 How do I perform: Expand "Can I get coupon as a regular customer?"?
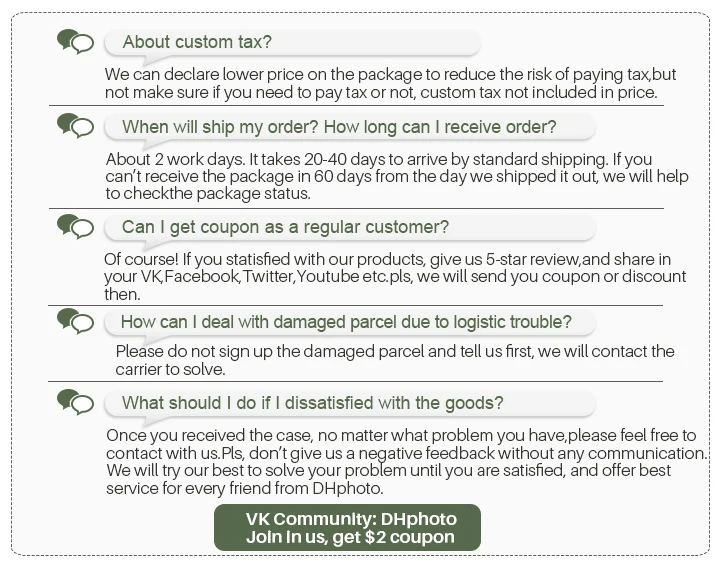coord(285,227)
